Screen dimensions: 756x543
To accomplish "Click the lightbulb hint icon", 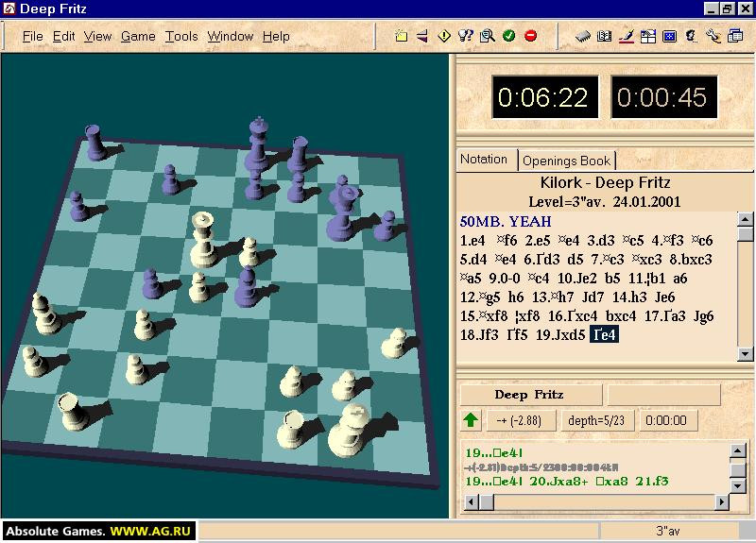I will [466, 36].
